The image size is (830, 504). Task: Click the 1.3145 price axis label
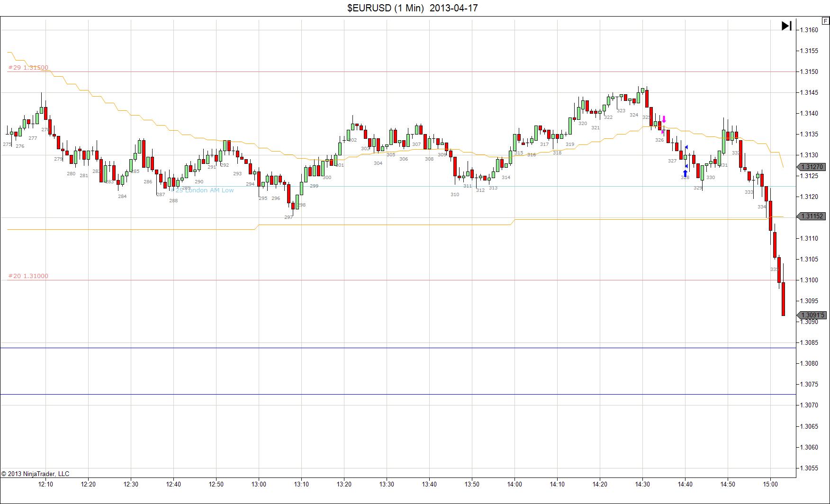point(809,92)
